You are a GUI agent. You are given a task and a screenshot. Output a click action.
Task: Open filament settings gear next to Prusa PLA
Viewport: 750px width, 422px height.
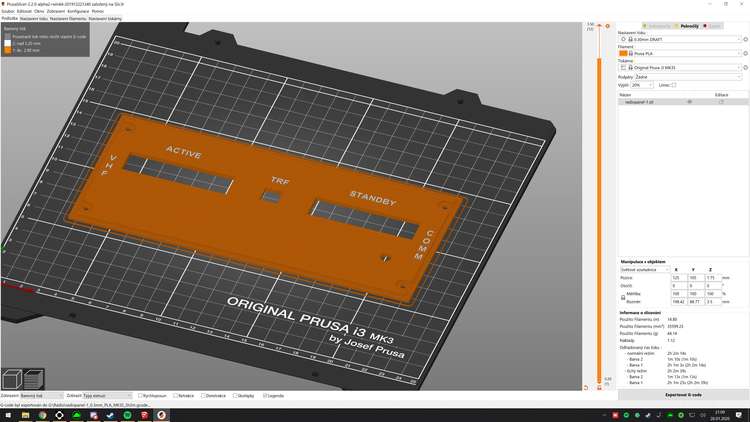click(x=745, y=54)
